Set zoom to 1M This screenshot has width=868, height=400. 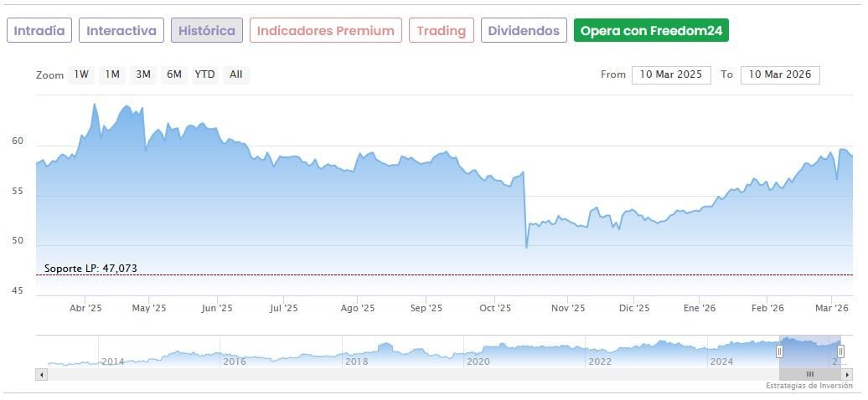pos(112,74)
